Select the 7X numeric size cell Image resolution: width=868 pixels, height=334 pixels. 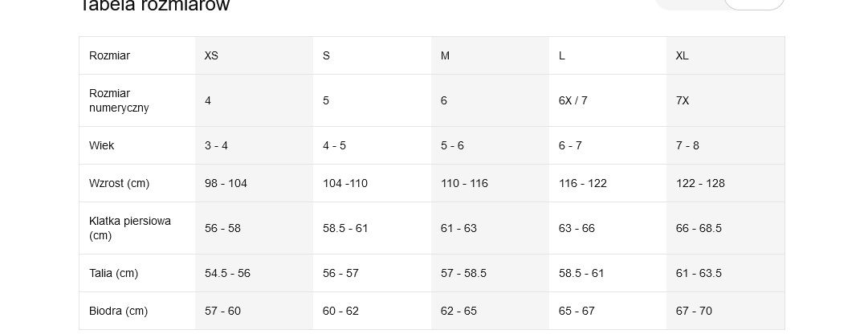(x=683, y=100)
